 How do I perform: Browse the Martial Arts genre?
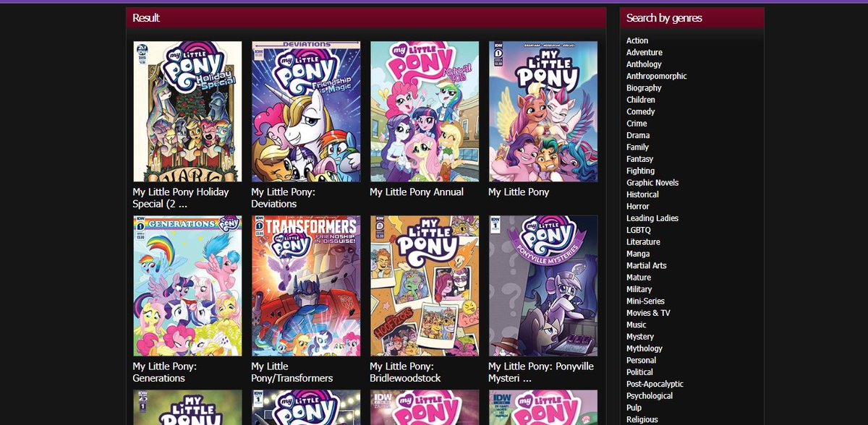(647, 266)
